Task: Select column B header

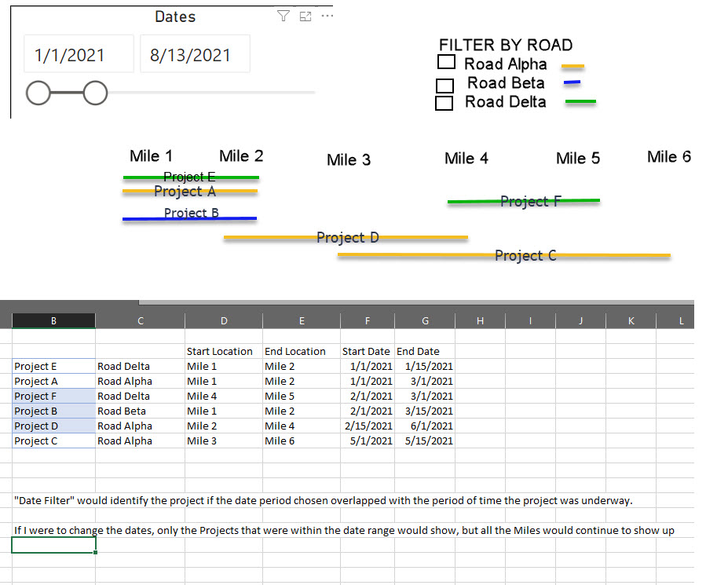Action: 53,321
